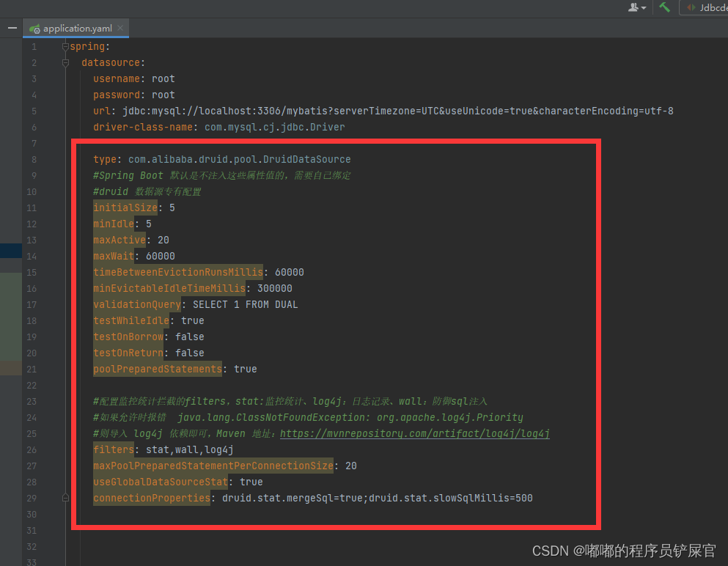Click the 'stat,wall,log4j' value
728x566 pixels.
[x=189, y=449]
